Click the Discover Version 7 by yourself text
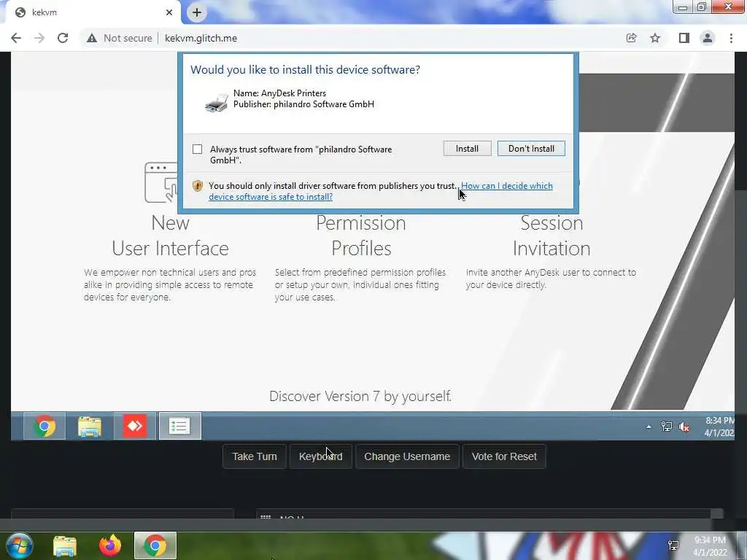The height and width of the screenshot is (560, 747). coord(360,396)
